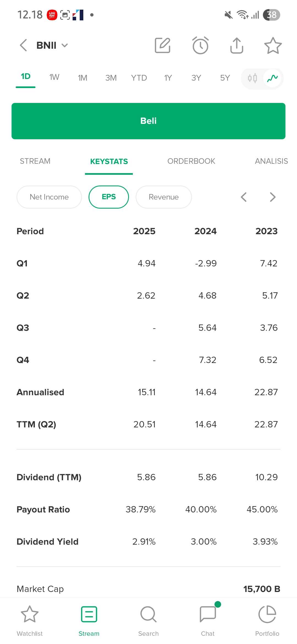
Task: Open the note edit icon
Action: click(163, 45)
